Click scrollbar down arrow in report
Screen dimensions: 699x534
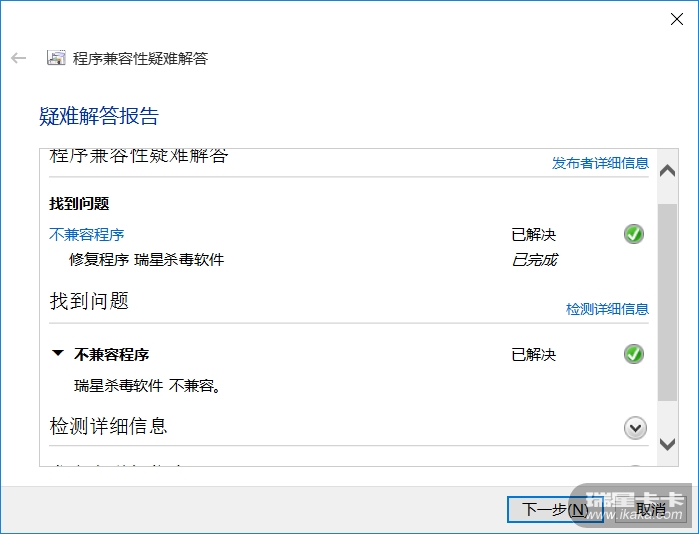point(667,444)
